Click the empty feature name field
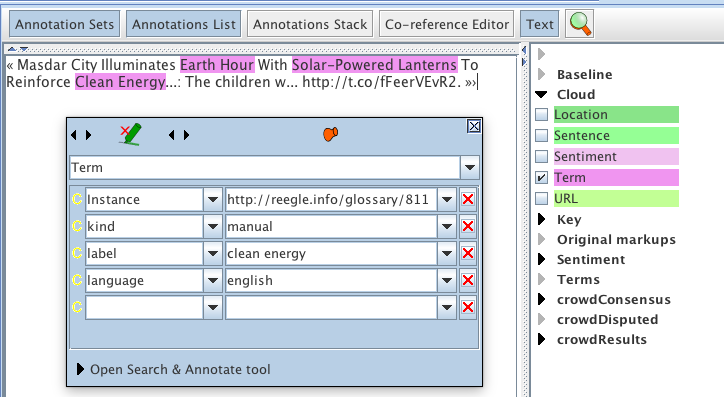This screenshot has width=724, height=397. 144,307
